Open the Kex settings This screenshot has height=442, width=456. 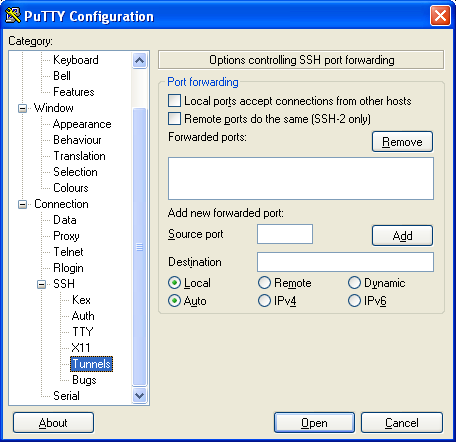[81, 300]
